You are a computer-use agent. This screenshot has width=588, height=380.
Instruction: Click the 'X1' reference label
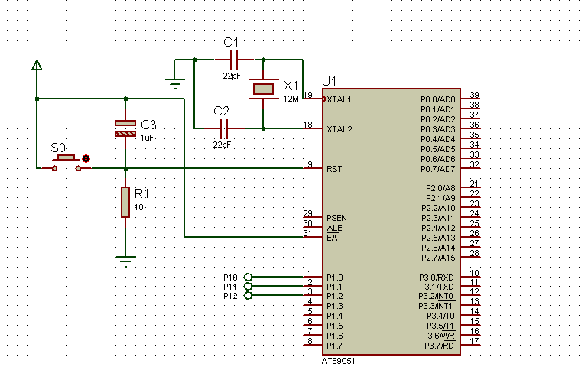pyautogui.click(x=291, y=86)
